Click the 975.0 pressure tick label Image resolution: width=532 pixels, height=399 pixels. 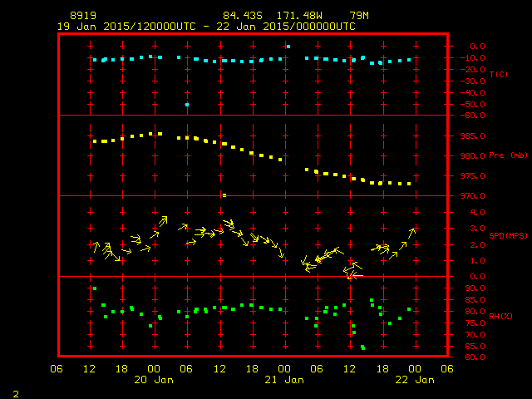pyautogui.click(x=473, y=176)
